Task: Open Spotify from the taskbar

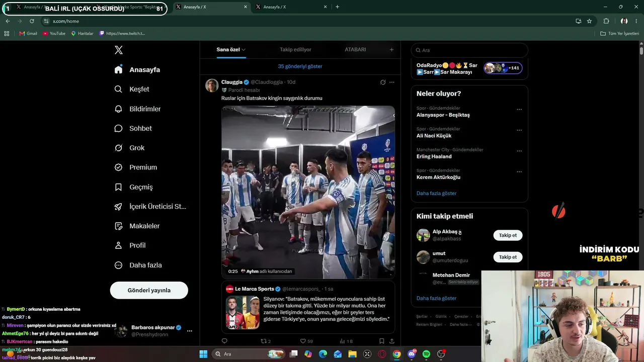Action: pos(426,354)
